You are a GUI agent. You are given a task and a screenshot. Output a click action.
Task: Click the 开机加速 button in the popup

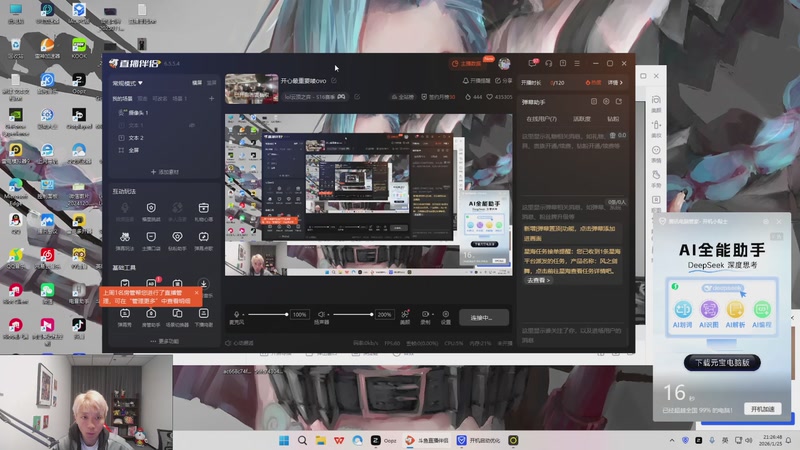pos(763,409)
